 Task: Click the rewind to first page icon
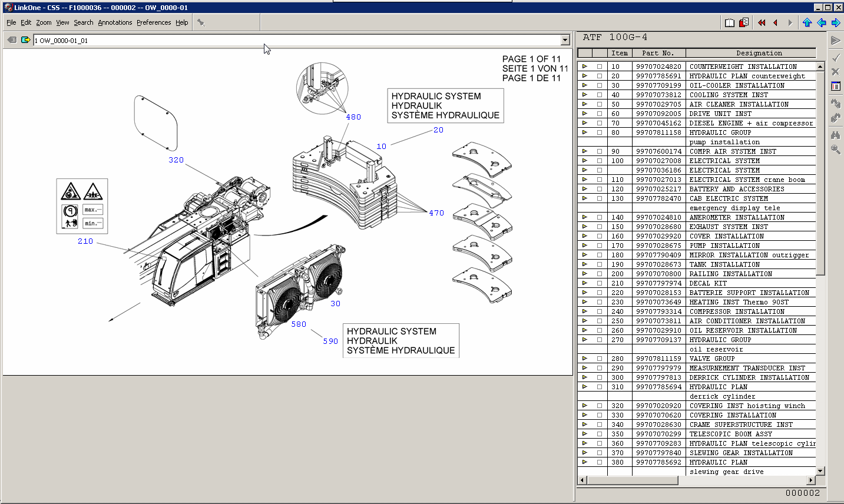pyautogui.click(x=761, y=22)
